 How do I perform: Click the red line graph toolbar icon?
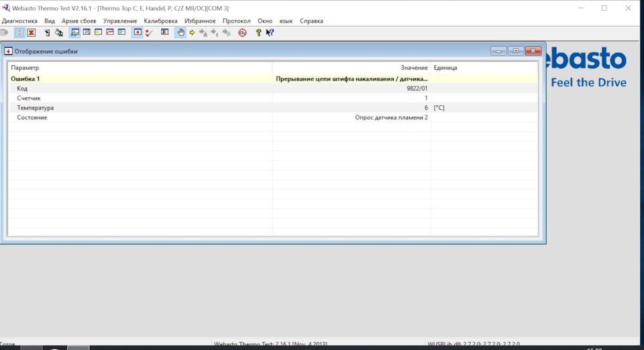tap(109, 32)
